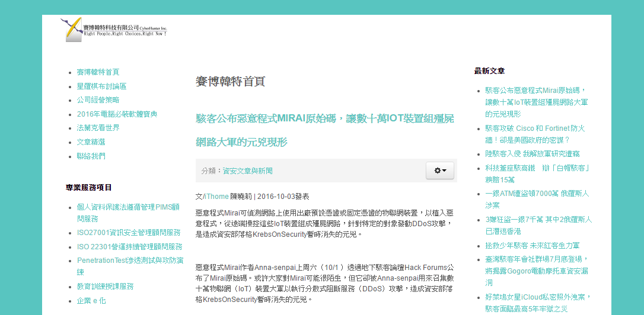Open the MIRAI原始碼 article headline
The height and width of the screenshot is (315, 644).
pos(325,130)
